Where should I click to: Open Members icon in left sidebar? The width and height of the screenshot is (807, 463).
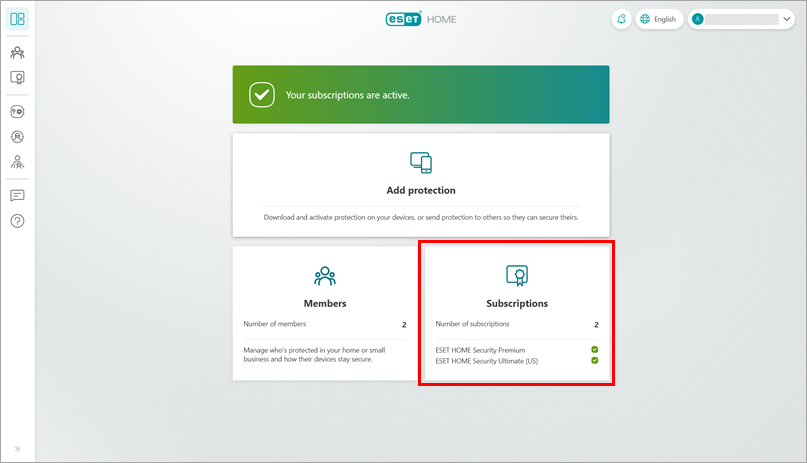pos(17,53)
